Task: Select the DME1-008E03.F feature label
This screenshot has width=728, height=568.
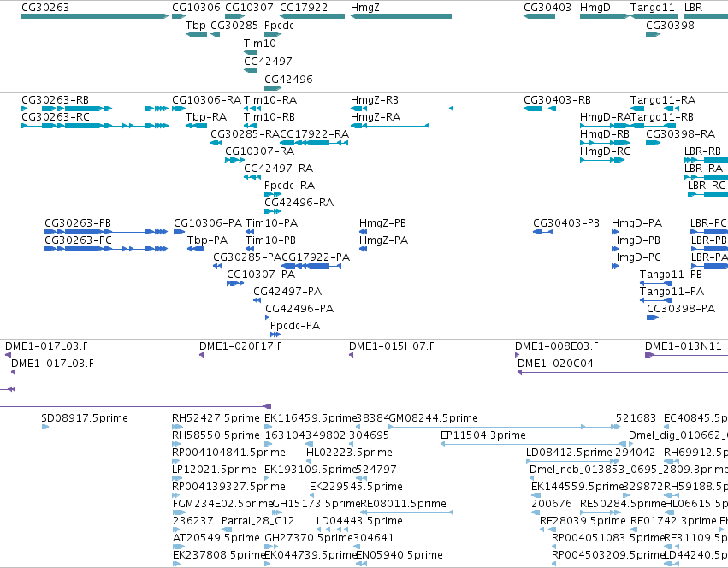Action: tap(557, 346)
